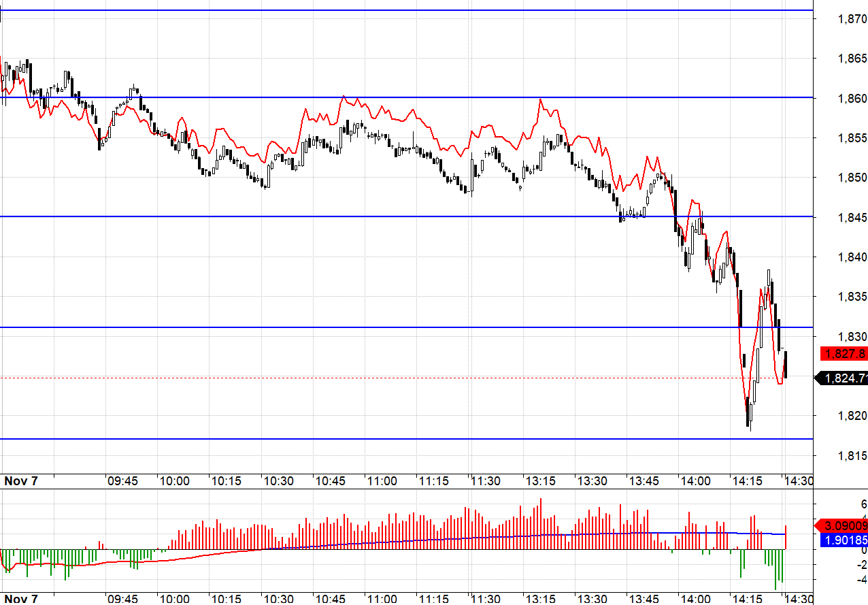This screenshot has height=605, width=868.
Task: Click the red 1,827.8 price tag
Action: [845, 353]
